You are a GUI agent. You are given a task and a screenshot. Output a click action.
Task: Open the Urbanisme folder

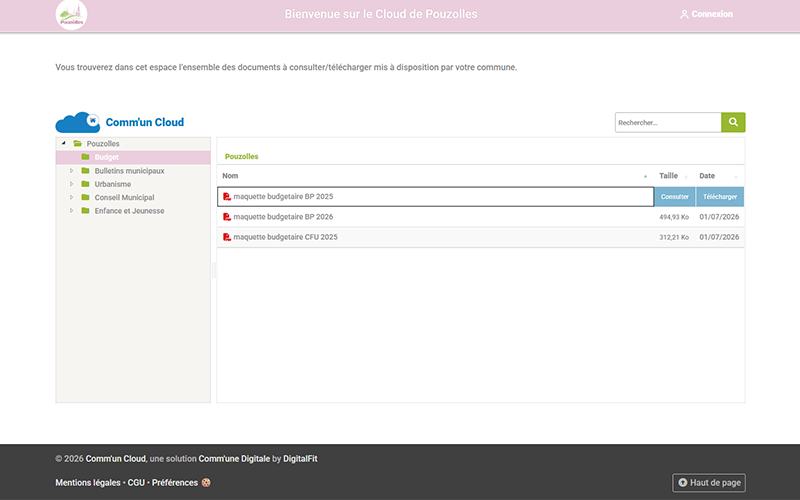tap(113, 184)
